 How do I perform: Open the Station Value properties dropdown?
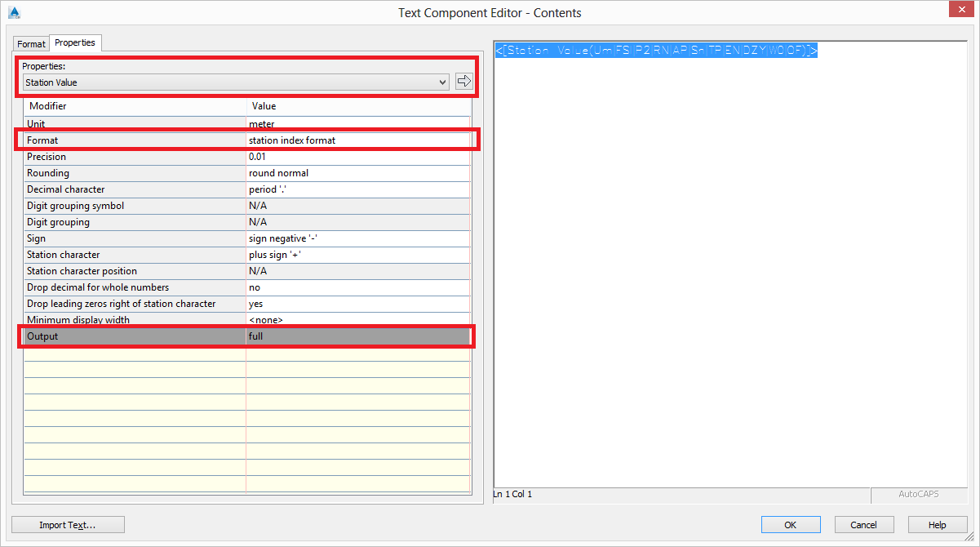coord(235,82)
